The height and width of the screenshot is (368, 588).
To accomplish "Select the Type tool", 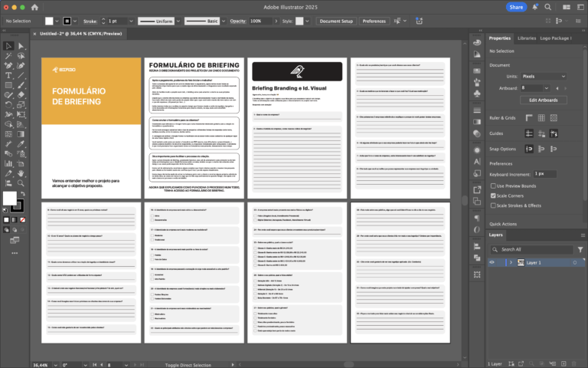I will pyautogui.click(x=8, y=75).
